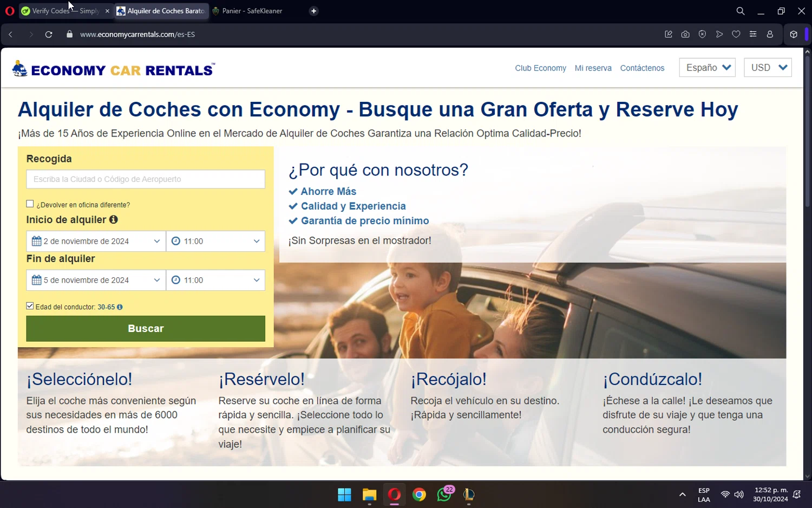Open the return time 11:00 dropdown

(215, 280)
